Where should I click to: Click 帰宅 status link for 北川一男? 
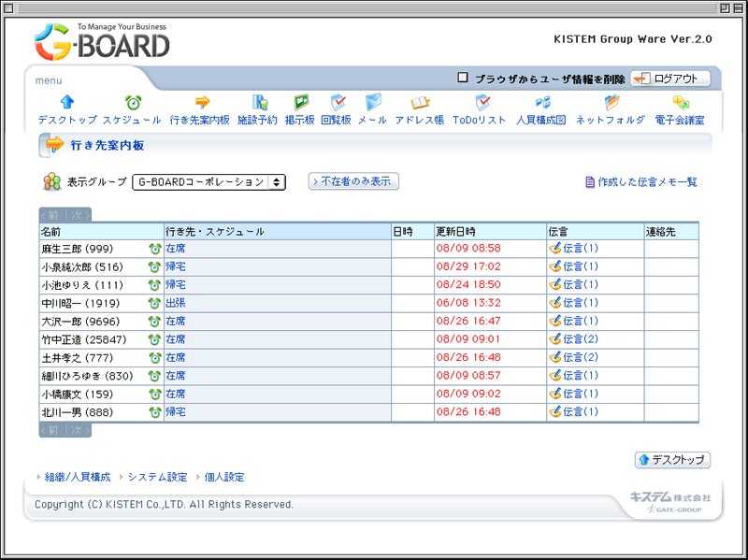tap(176, 411)
